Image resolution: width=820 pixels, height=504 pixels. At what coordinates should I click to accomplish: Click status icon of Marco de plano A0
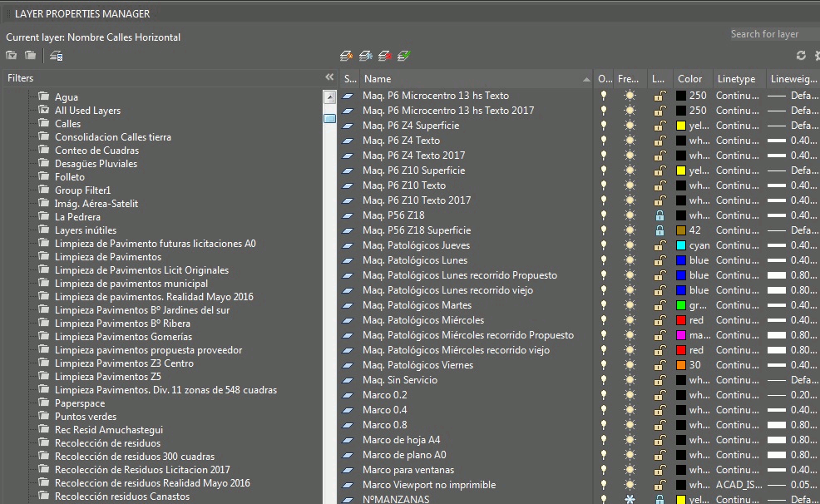pos(348,455)
